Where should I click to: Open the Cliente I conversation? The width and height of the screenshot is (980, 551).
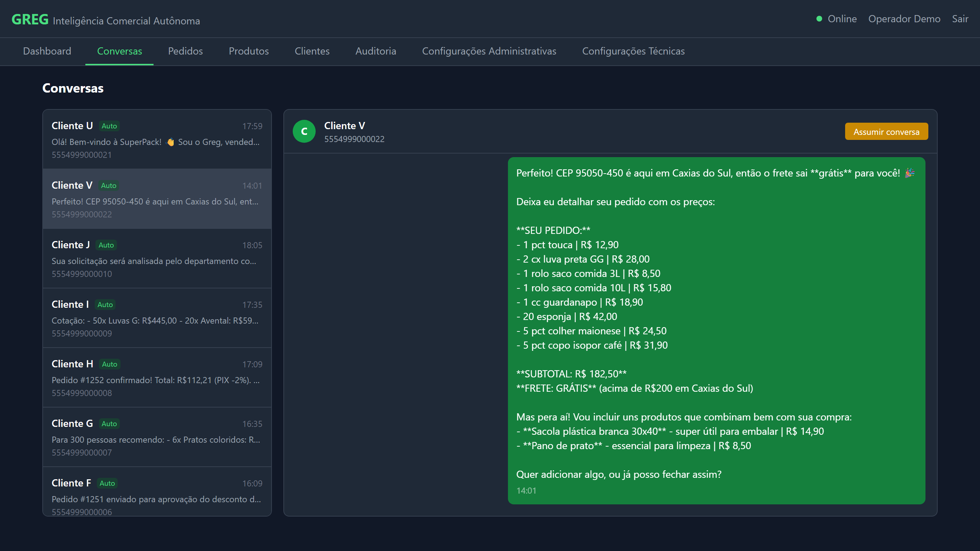(x=157, y=318)
